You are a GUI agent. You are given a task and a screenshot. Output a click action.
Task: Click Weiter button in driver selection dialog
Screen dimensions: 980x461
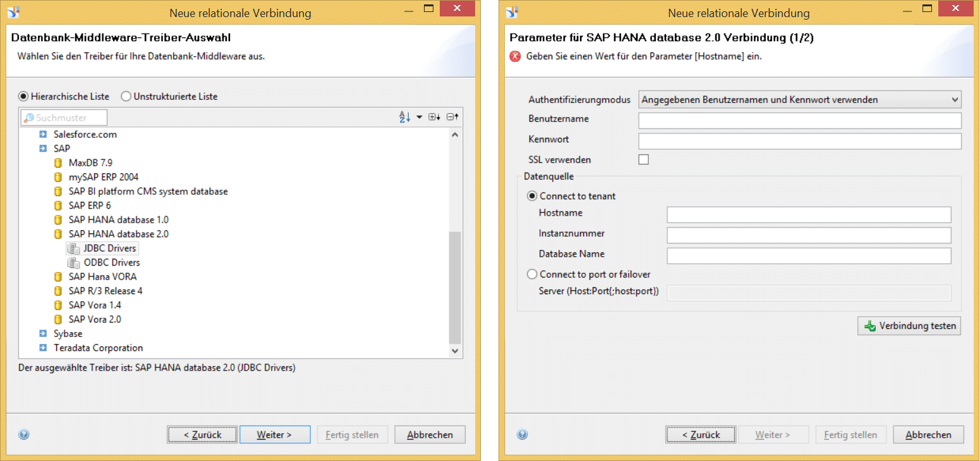click(274, 434)
